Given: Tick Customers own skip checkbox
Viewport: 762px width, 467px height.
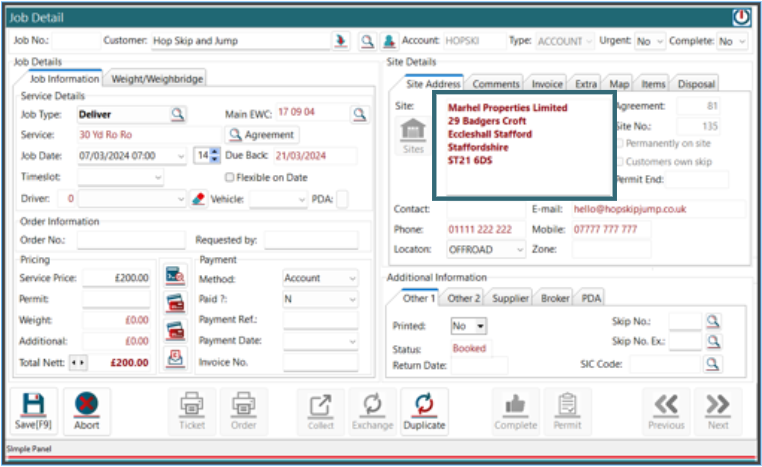Looking at the screenshot, I should coord(620,161).
